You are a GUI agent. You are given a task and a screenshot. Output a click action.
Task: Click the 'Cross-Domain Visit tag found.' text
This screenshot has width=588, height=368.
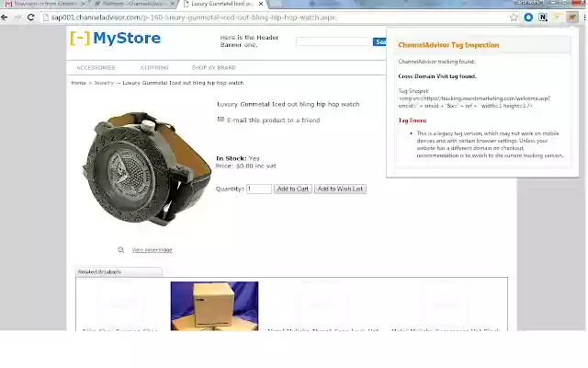click(437, 76)
